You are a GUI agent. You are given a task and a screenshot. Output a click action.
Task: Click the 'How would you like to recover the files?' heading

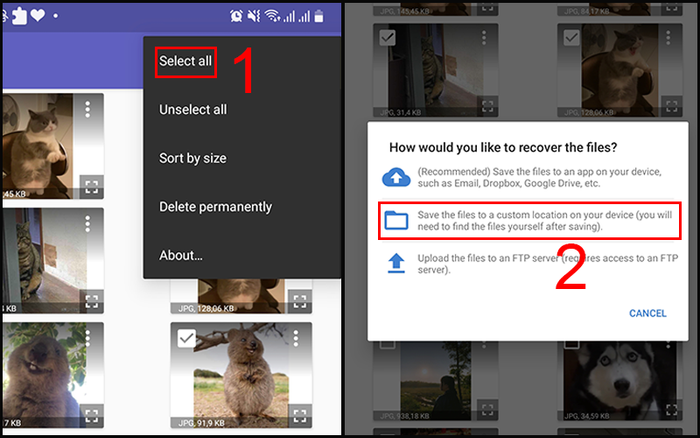[x=503, y=147]
